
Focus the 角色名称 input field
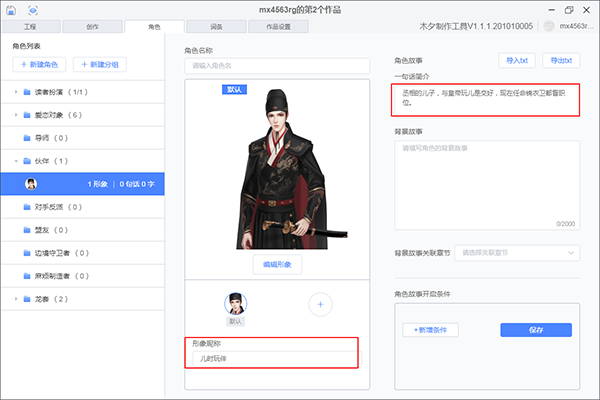(277, 66)
